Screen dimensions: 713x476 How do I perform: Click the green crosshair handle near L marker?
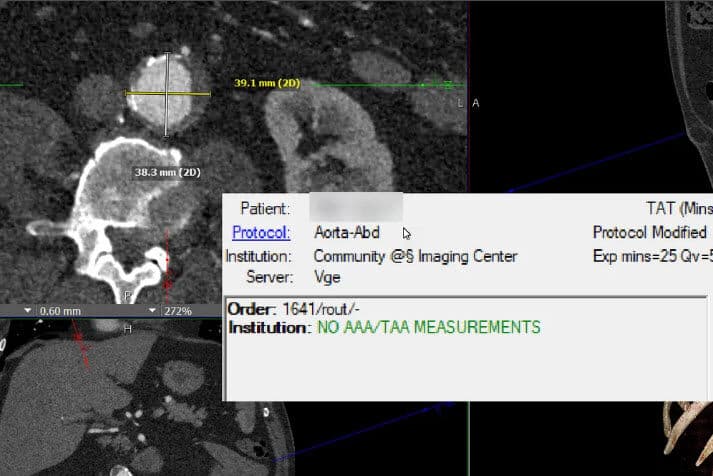click(x=448, y=85)
